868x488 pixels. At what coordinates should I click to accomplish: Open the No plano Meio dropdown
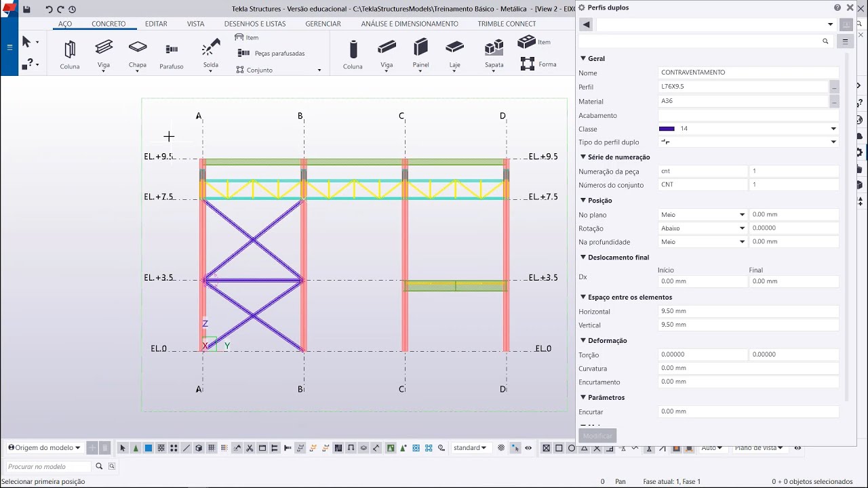[x=742, y=215]
